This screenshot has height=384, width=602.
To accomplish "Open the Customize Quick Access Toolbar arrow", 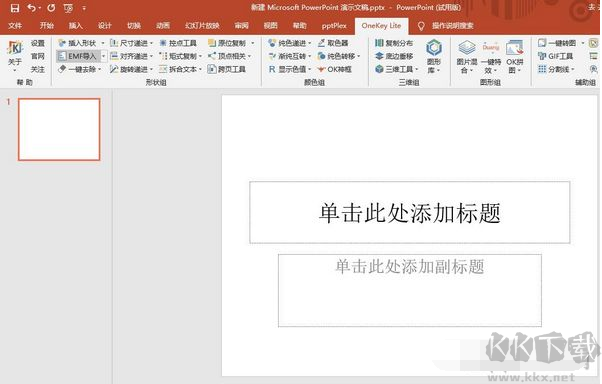I will tap(84, 8).
